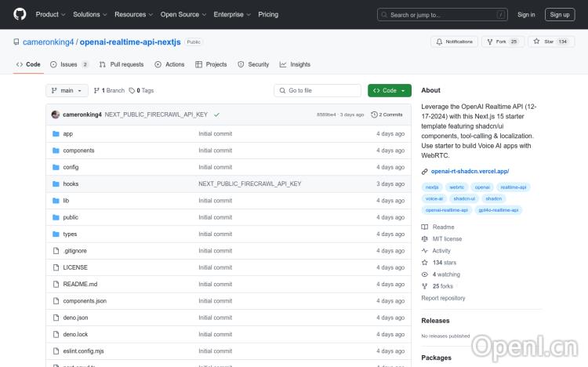View the MIT license link
Viewport: 588px width, 367px height.
447,239
